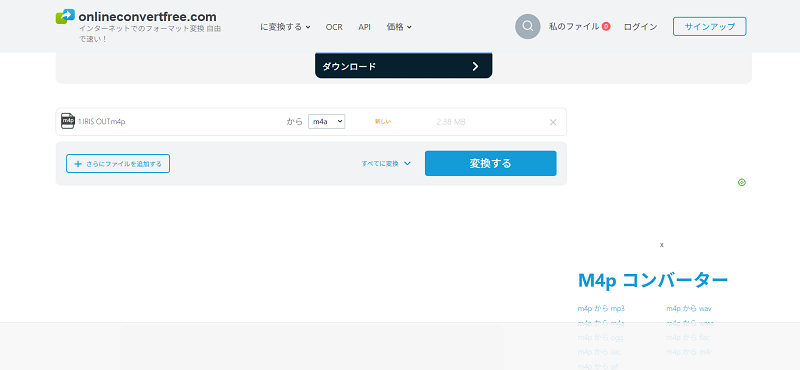Open the OCR menu item
The height and width of the screenshot is (370, 800).
[x=334, y=27]
